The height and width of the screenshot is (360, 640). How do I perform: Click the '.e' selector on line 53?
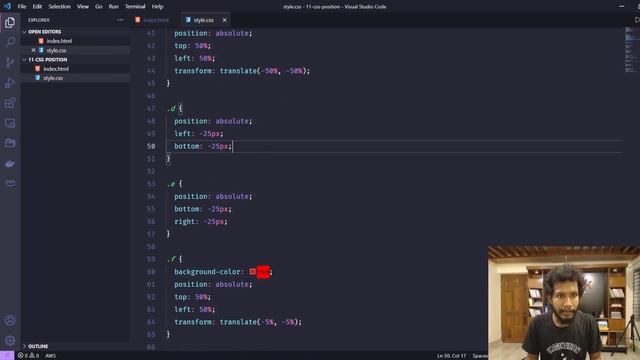click(171, 184)
